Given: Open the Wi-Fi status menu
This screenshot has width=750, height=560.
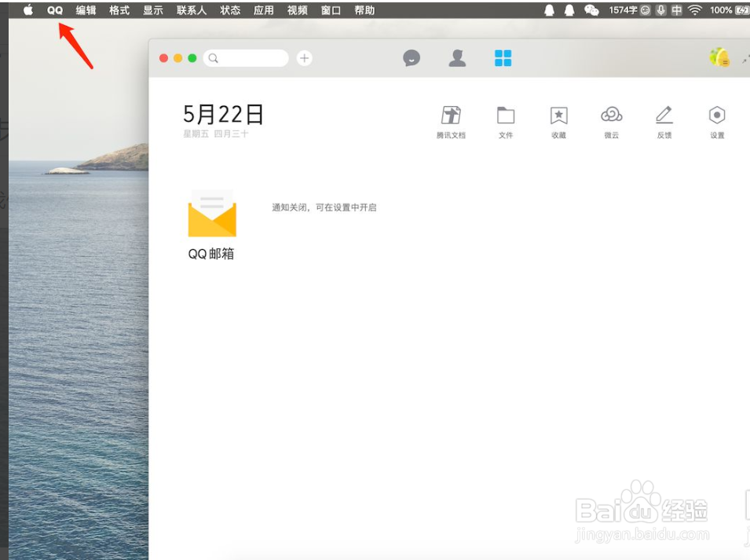Looking at the screenshot, I should pos(694,10).
